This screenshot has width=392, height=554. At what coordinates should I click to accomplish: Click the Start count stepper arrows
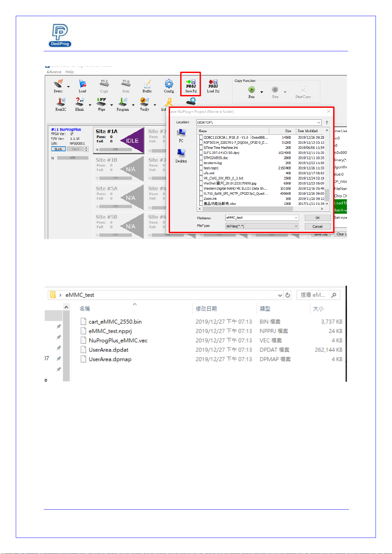point(86,149)
